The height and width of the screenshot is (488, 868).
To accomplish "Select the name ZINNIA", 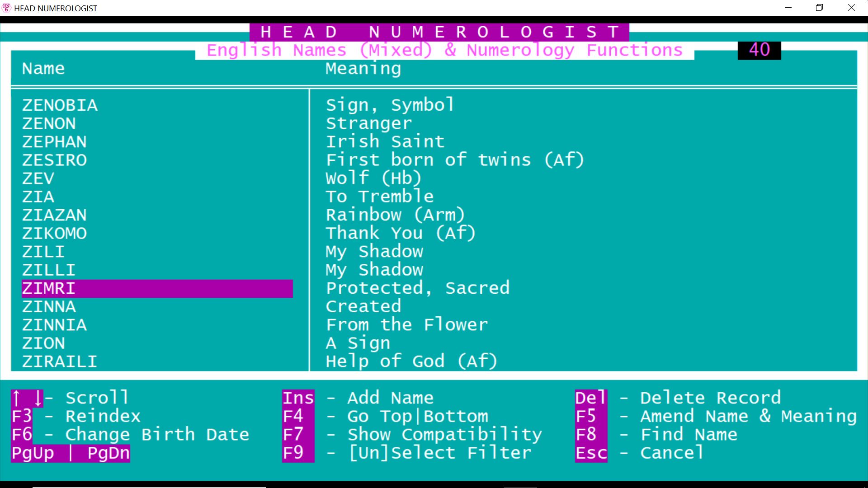I will pyautogui.click(x=54, y=325).
